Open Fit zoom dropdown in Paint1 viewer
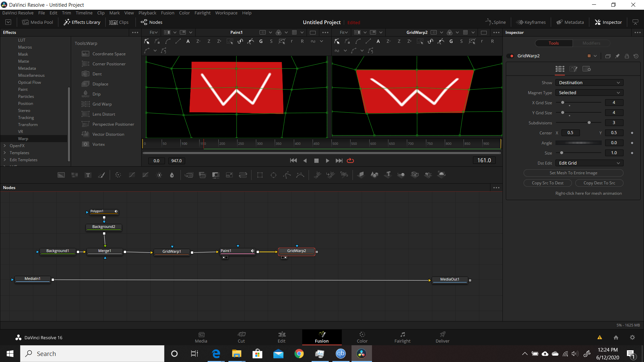 click(154, 33)
